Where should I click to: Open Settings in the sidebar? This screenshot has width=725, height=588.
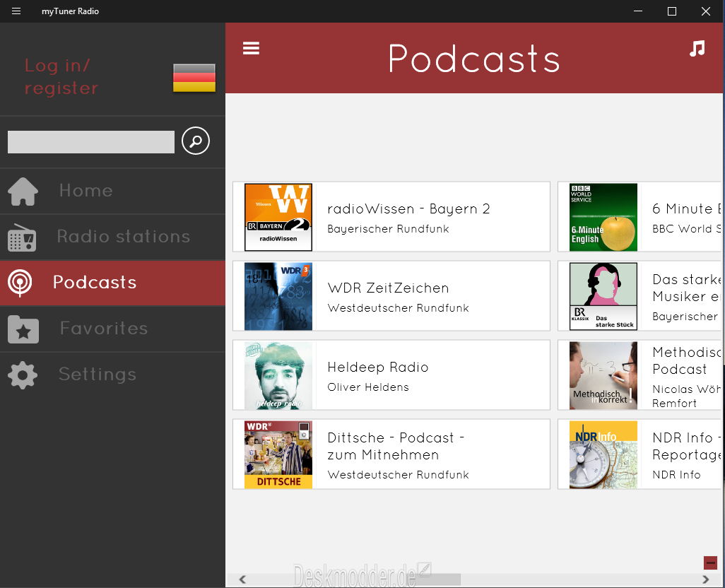pos(112,375)
